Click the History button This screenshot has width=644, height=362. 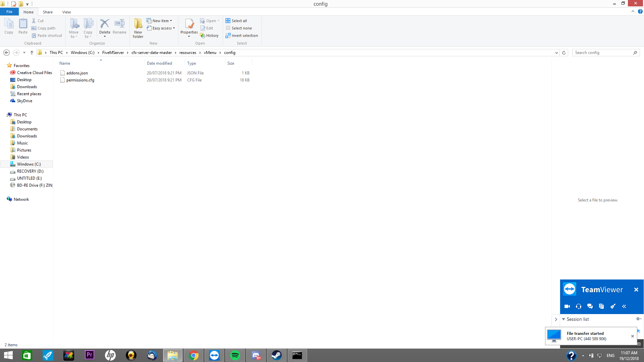209,36
